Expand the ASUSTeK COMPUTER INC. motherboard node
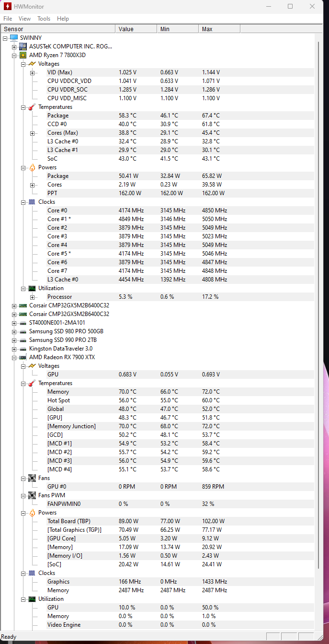This screenshot has height=644, width=329. [14, 47]
